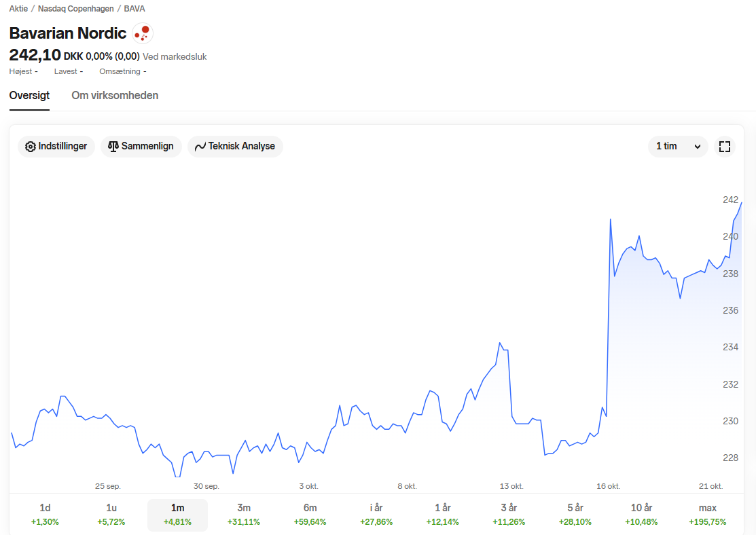Image resolution: width=756 pixels, height=535 pixels.
Task: Click the 242 price axis label
Action: (x=730, y=200)
